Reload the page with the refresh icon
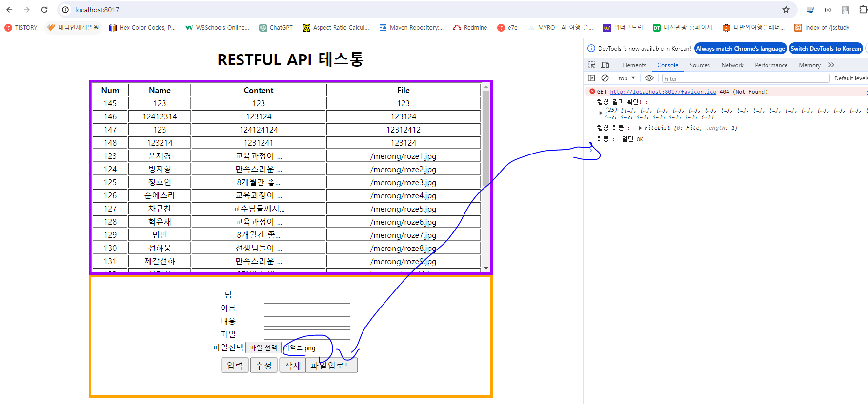This screenshot has width=868, height=404. (44, 10)
